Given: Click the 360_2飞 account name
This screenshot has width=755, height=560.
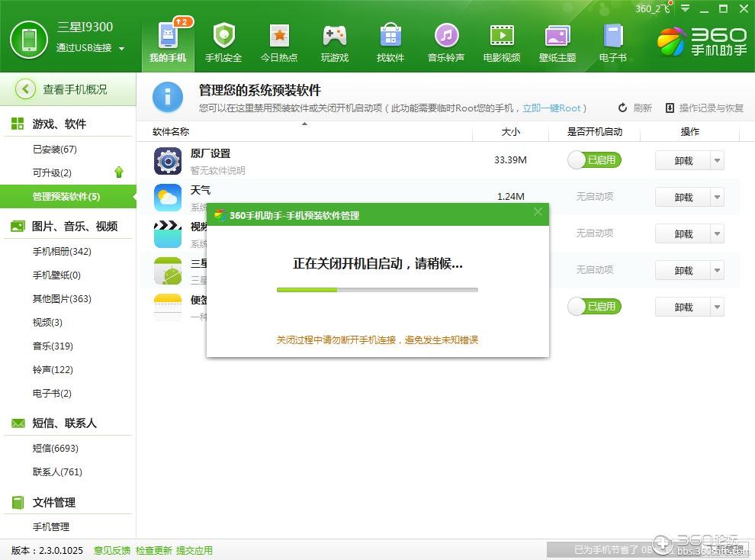Looking at the screenshot, I should (x=653, y=8).
